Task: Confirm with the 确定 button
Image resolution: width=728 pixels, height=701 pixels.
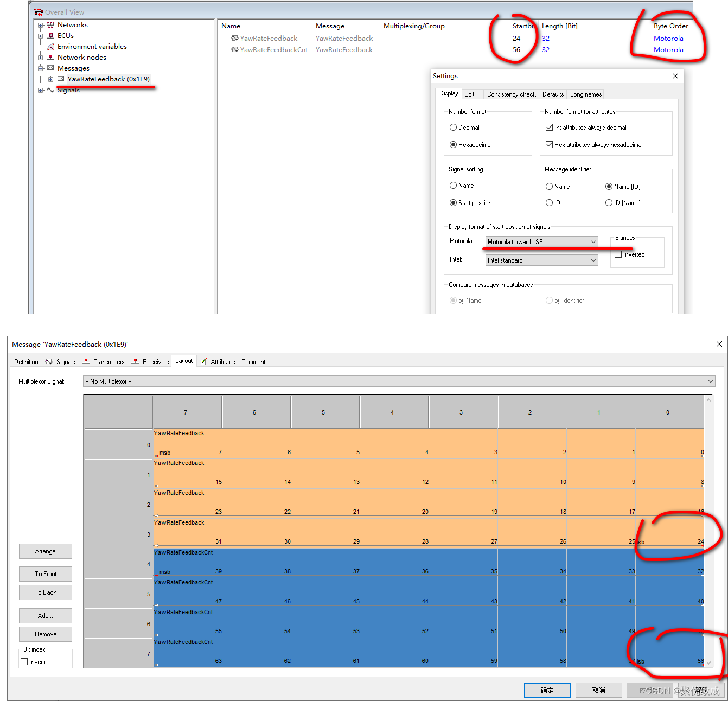Action: coord(547,690)
